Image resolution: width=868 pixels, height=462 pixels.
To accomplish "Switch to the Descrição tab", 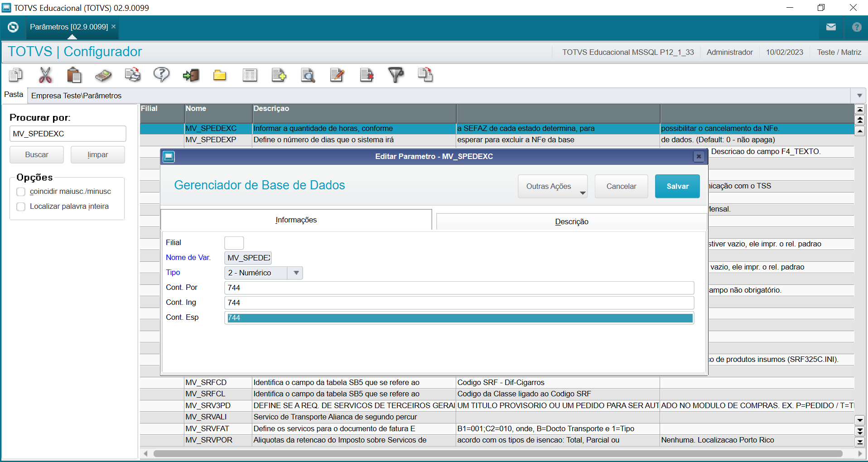I will [572, 221].
